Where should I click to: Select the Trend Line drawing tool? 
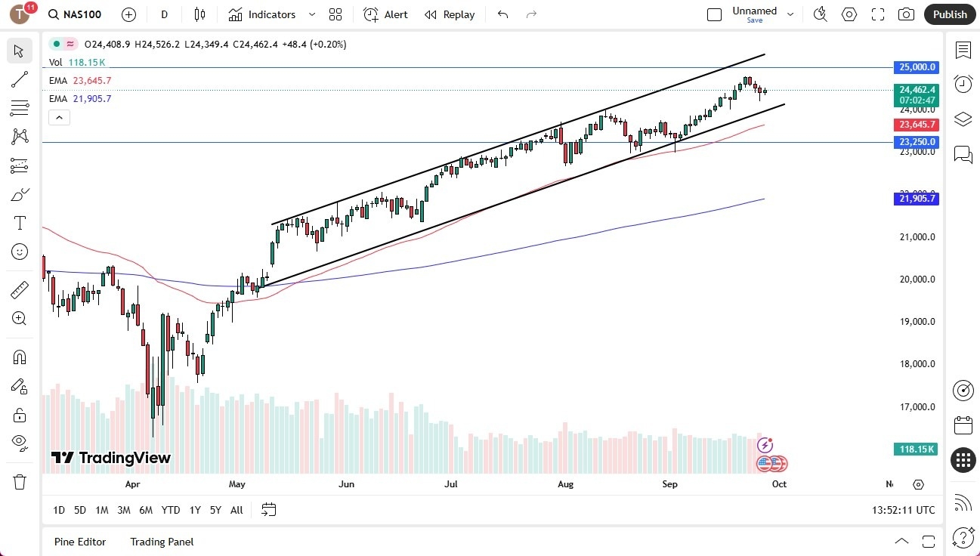pyautogui.click(x=19, y=79)
